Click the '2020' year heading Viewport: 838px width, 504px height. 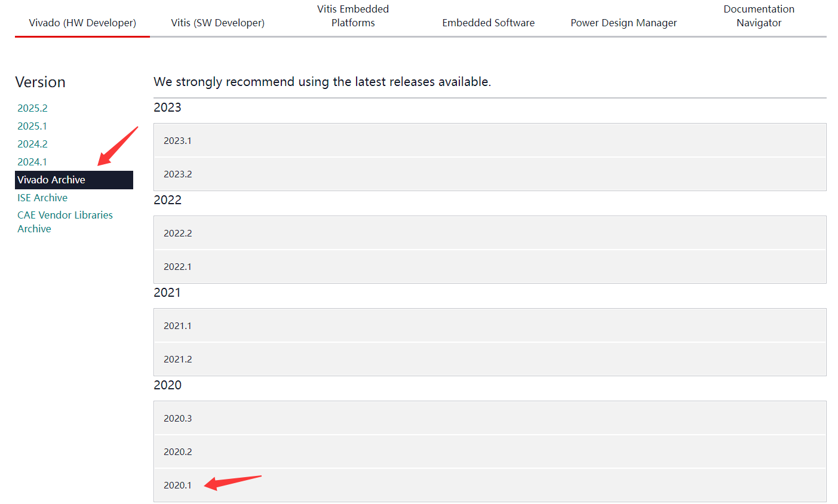(167, 385)
